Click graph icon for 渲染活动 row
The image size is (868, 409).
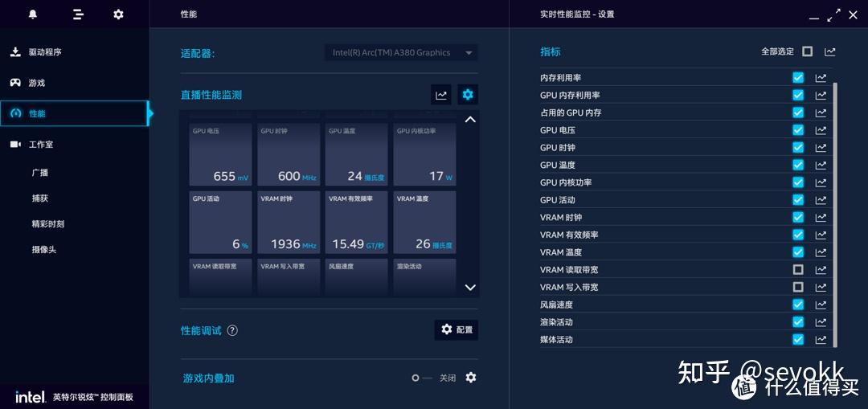[821, 322]
